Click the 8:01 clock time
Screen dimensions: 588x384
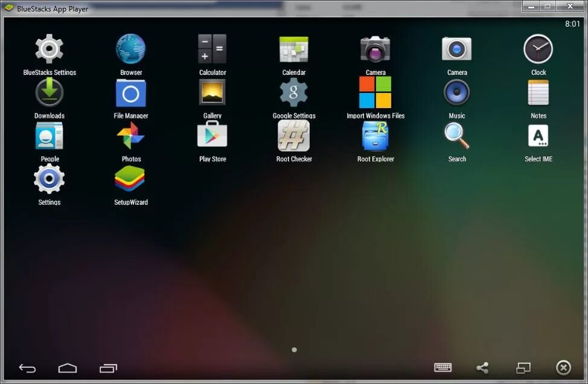coord(572,24)
